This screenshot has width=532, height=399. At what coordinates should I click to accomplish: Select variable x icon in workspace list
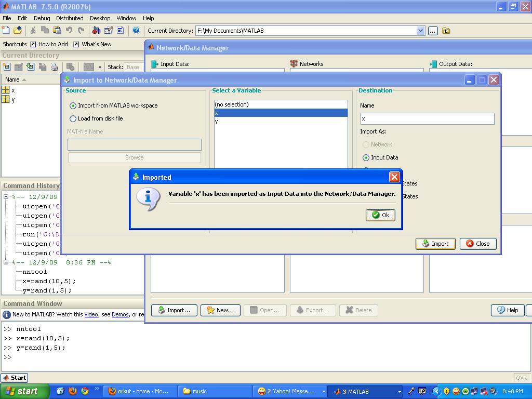click(x=5, y=90)
